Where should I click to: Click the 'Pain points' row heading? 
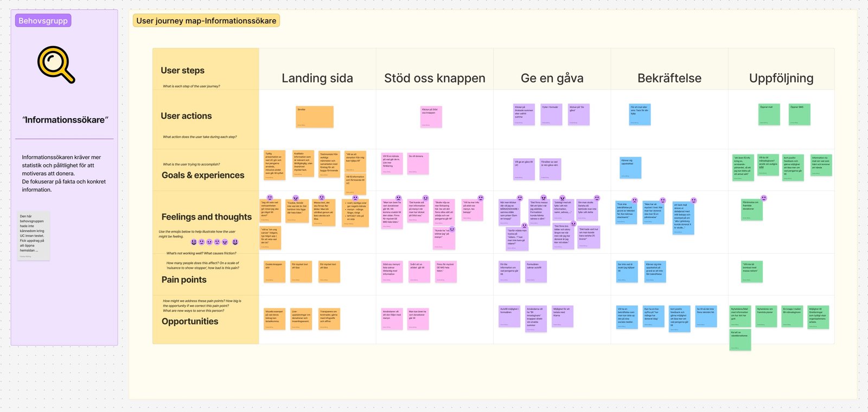coord(184,280)
